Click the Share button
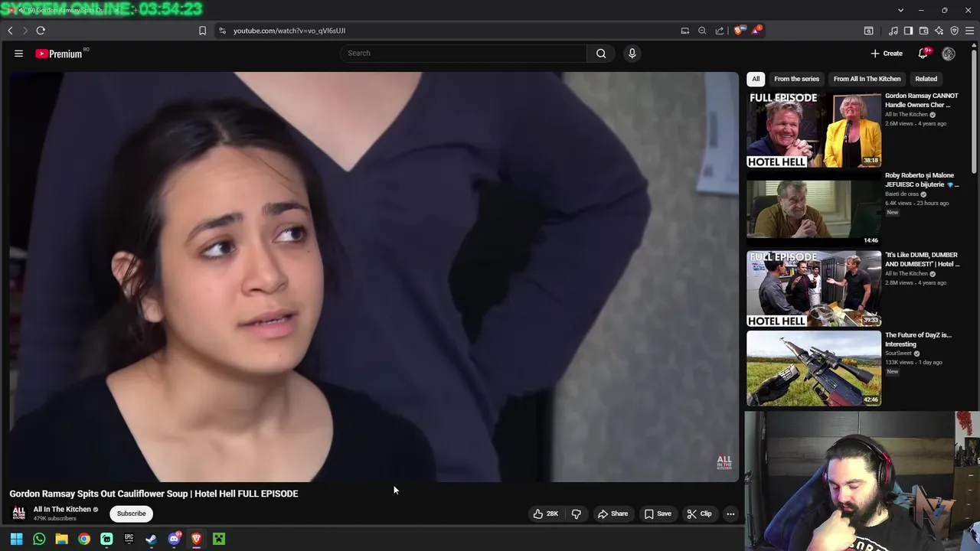Image resolution: width=980 pixels, height=551 pixels. (612, 514)
